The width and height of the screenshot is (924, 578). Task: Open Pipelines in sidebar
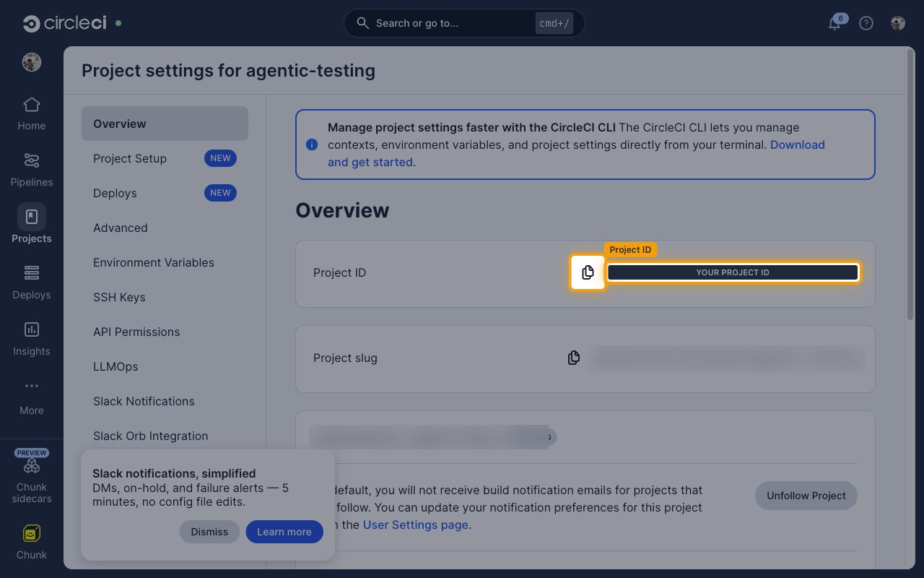[32, 171]
